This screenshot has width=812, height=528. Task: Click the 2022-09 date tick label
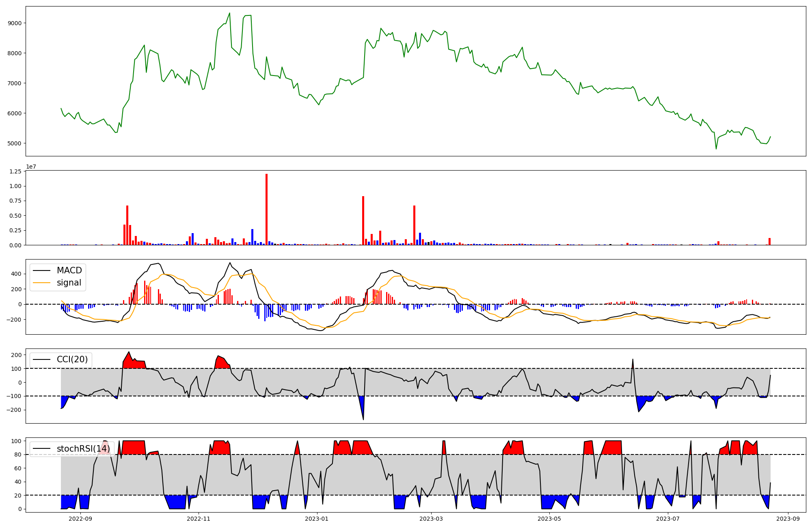tap(80, 519)
